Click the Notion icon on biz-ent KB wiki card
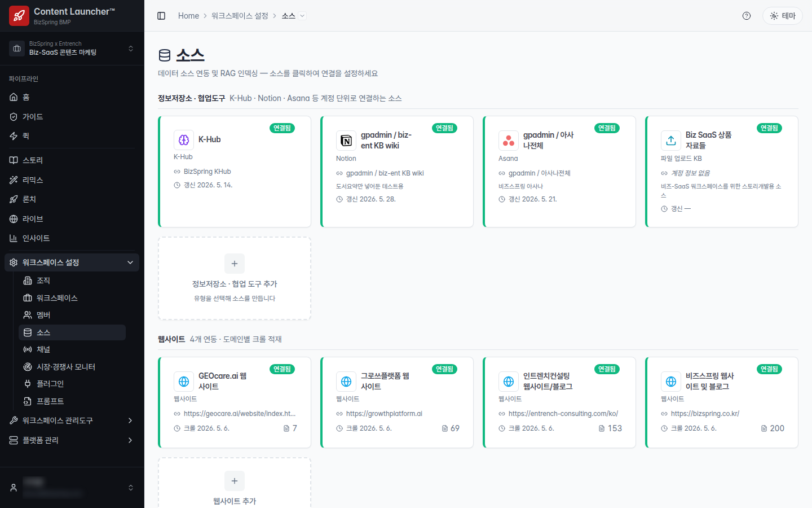Viewport: 812px width, 508px height. click(x=346, y=141)
